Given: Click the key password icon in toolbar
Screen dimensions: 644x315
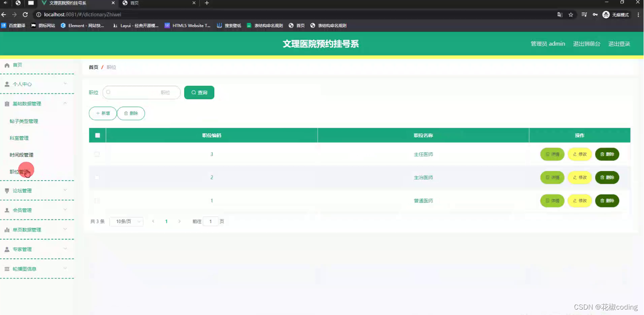Looking at the screenshot, I should point(595,15).
